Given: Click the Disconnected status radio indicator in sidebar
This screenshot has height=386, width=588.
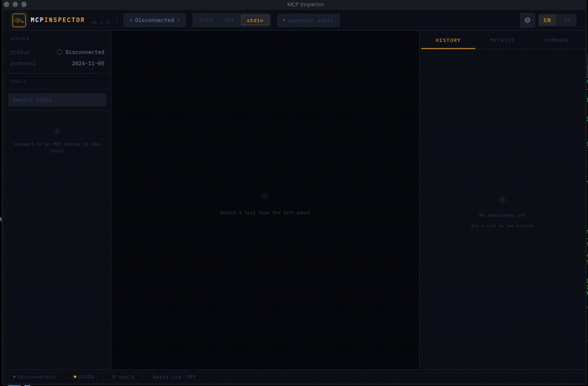Looking at the screenshot, I should pos(60,52).
